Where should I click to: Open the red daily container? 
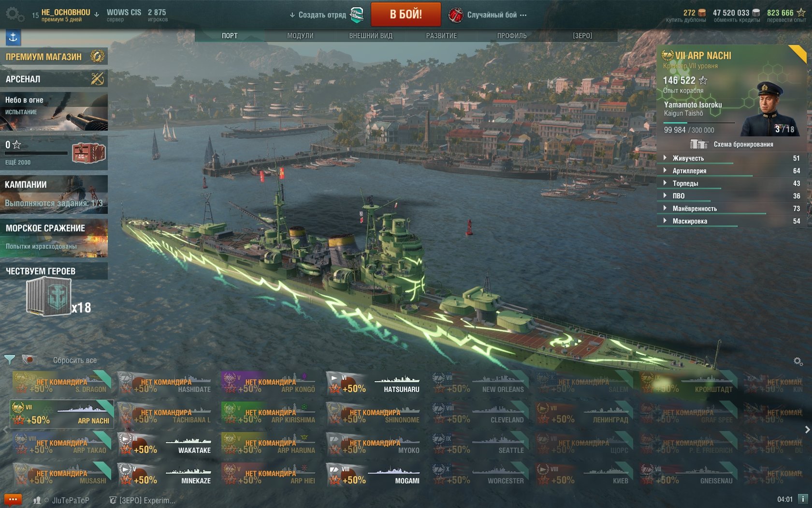88,153
